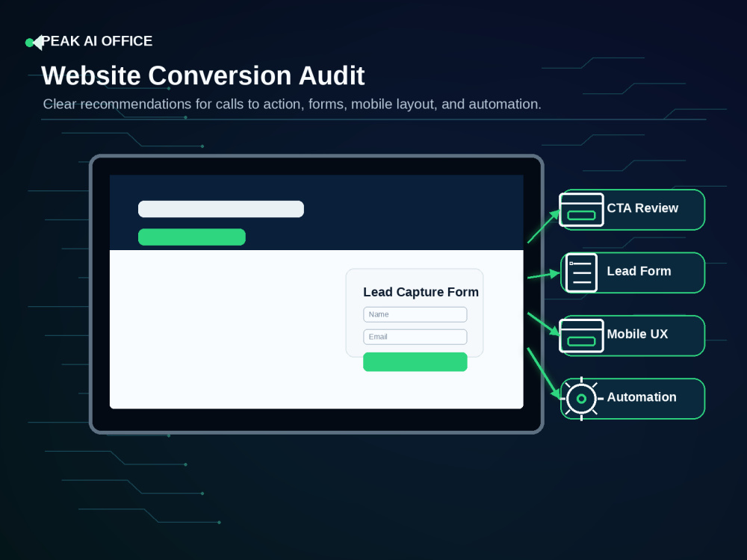Click the white hero headline bar
747x560 pixels.
(221, 209)
